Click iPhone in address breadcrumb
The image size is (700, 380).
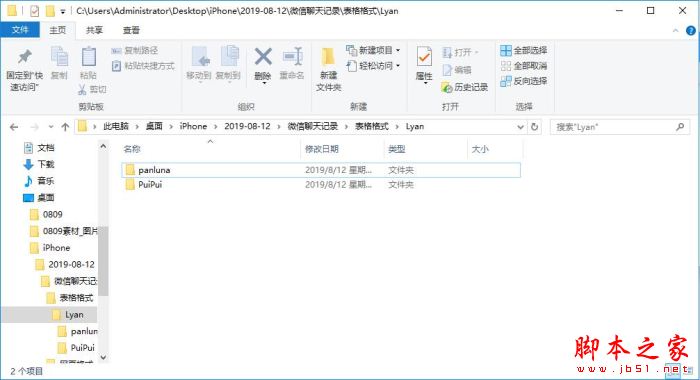[193, 126]
